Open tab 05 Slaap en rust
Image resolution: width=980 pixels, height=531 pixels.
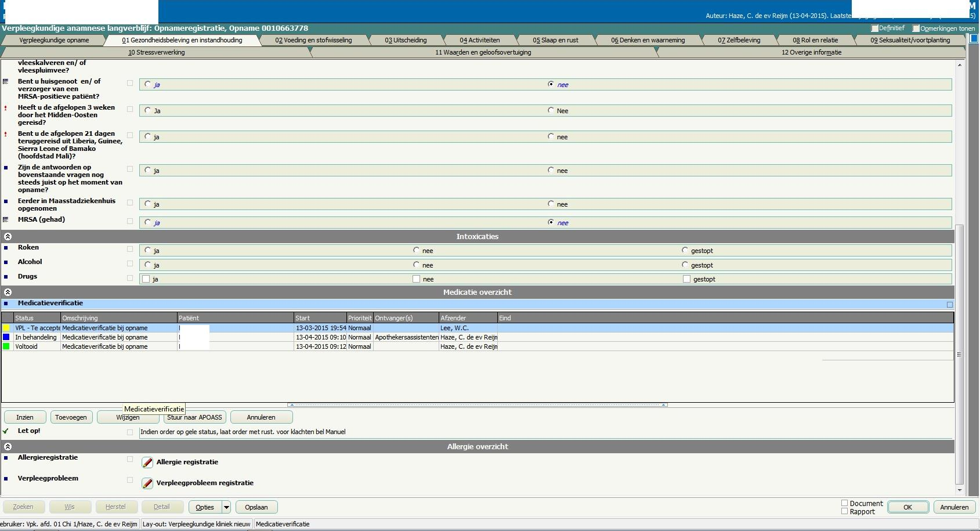coord(555,40)
